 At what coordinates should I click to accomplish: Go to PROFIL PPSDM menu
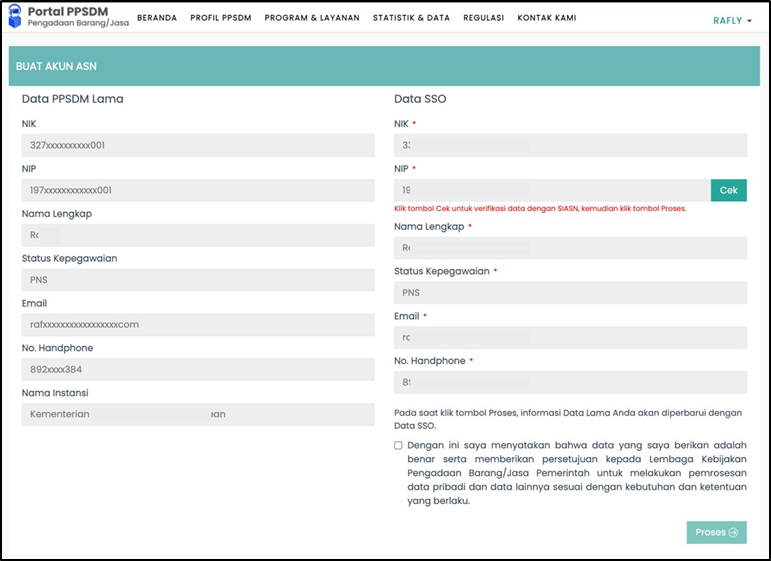coord(220,18)
